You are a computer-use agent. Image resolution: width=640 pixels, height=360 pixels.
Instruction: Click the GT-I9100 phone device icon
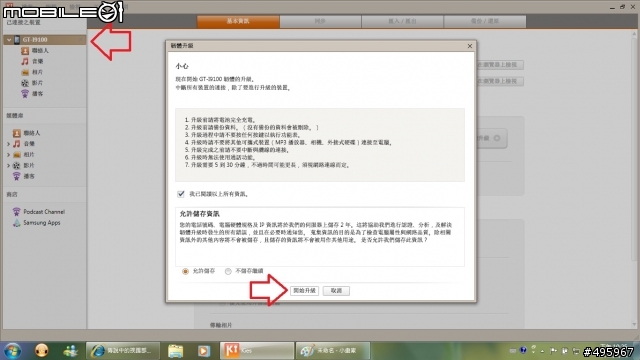[x=17, y=40]
